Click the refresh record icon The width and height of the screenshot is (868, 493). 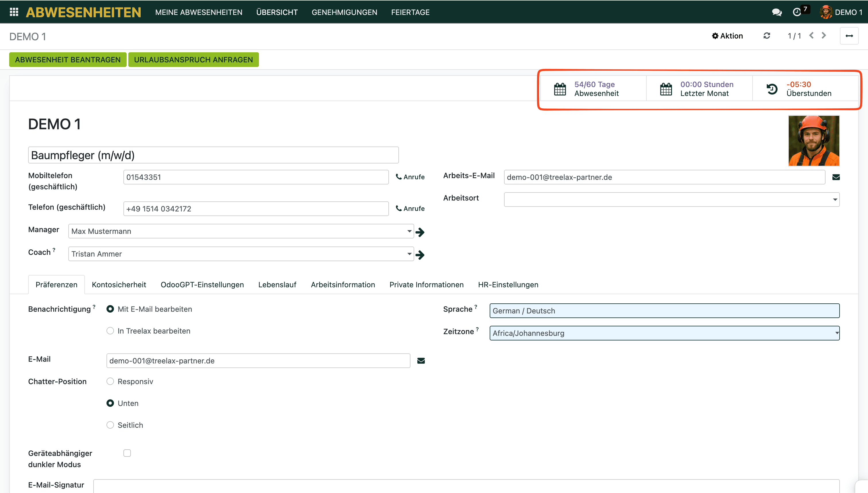767,36
